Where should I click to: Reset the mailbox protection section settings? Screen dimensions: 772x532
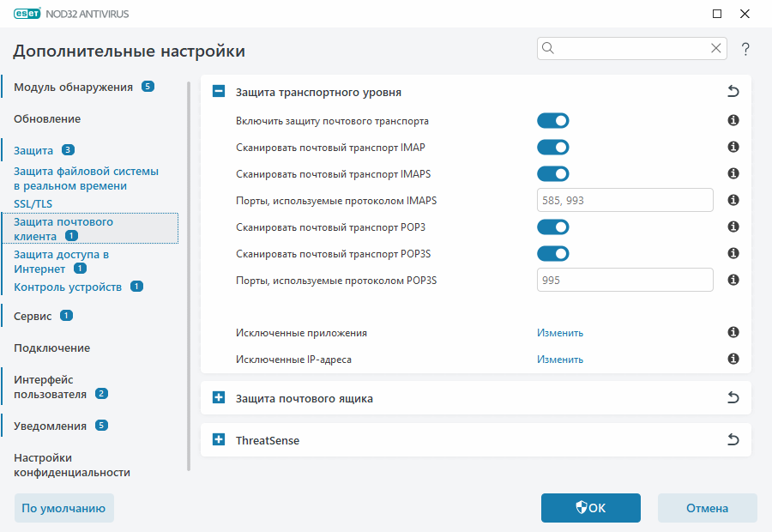click(733, 397)
